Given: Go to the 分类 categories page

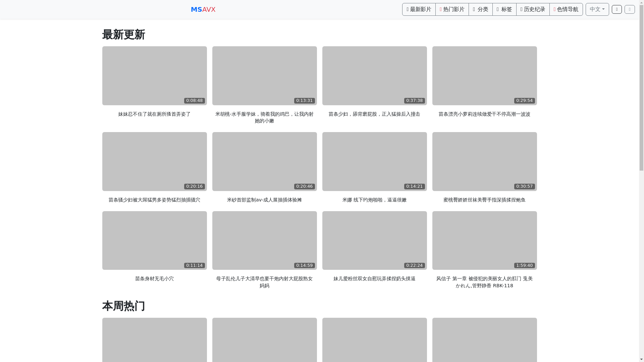Looking at the screenshot, I should (x=480, y=9).
